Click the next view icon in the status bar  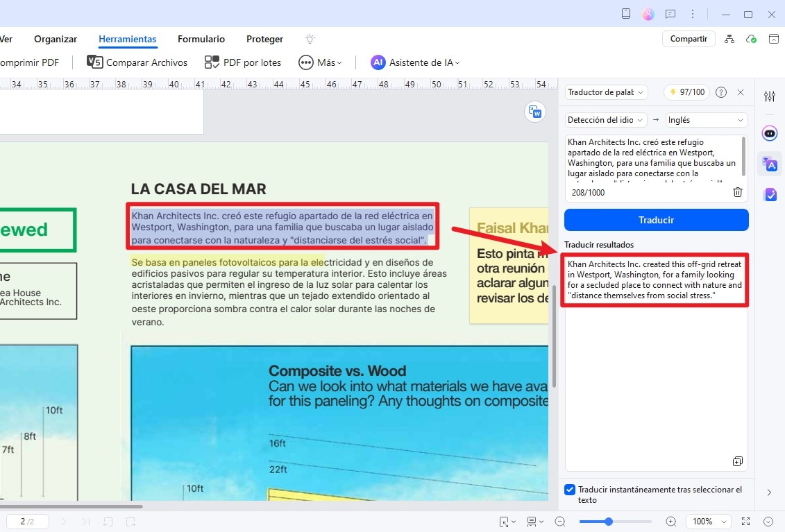(x=130, y=522)
